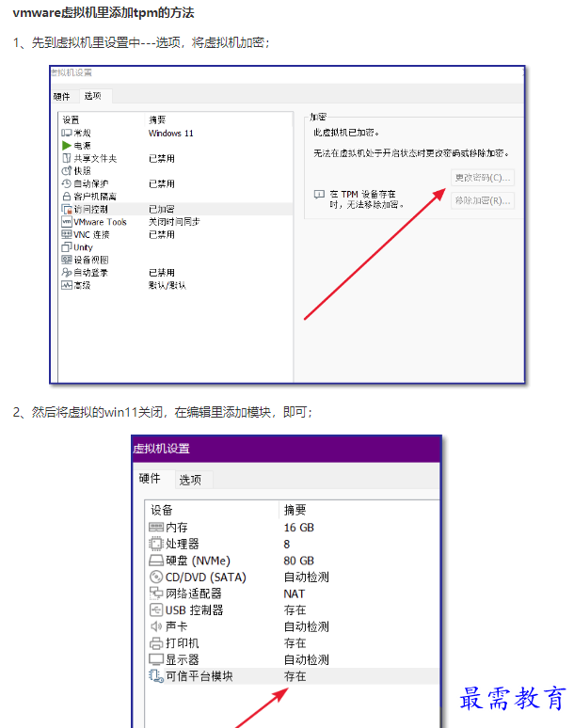Click '存在' value for 可信平台模块
This screenshot has height=728, width=574.
pyautogui.click(x=295, y=676)
